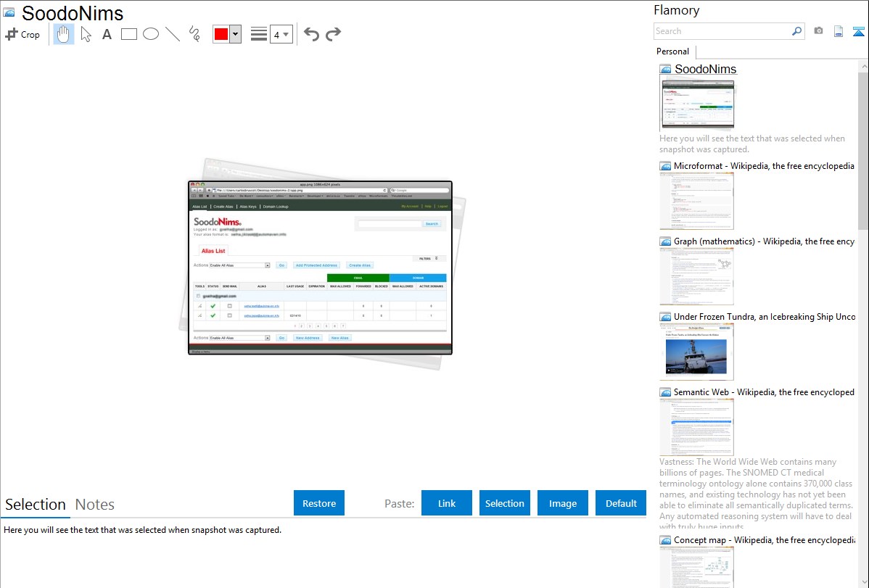
Task: Click into the Flamory search field
Action: (722, 31)
